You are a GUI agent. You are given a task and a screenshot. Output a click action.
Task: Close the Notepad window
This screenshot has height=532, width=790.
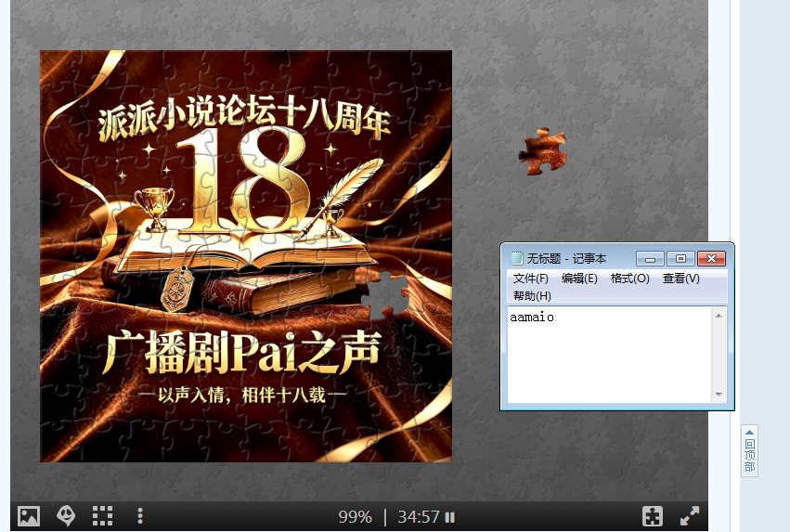(711, 259)
